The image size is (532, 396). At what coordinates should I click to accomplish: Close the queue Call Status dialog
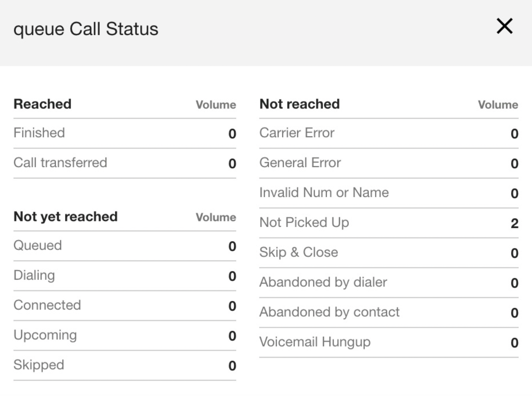pyautogui.click(x=505, y=27)
